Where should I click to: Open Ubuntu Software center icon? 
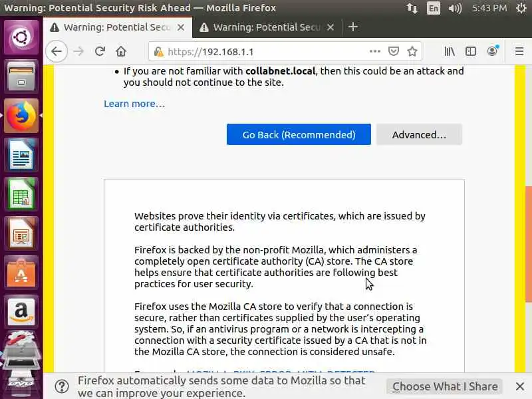click(x=21, y=273)
